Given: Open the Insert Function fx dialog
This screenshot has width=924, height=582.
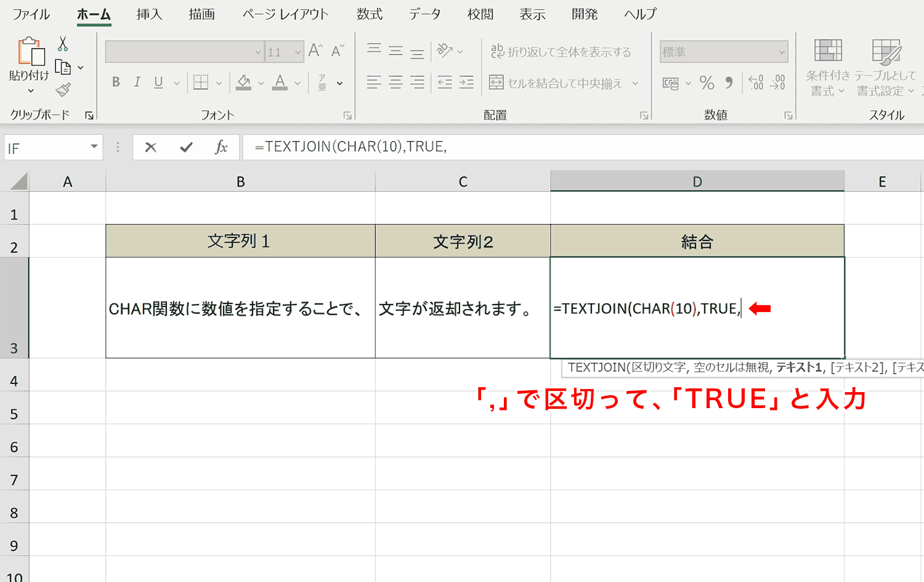Looking at the screenshot, I should [221, 147].
